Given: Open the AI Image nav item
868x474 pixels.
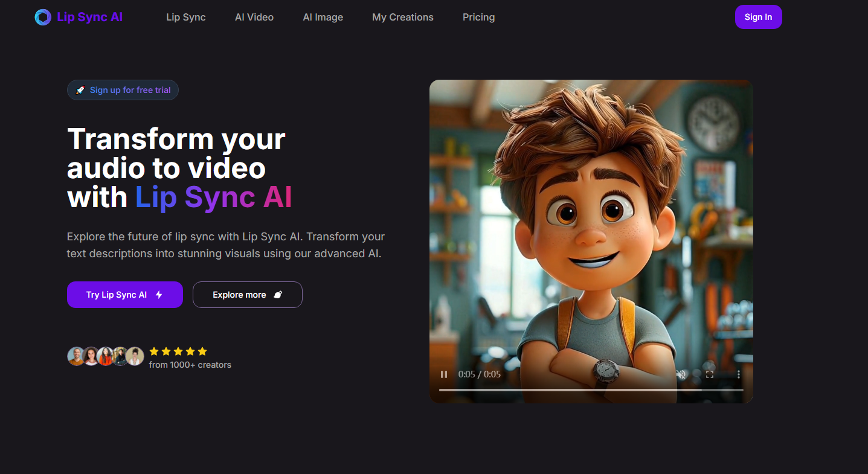Looking at the screenshot, I should (323, 17).
